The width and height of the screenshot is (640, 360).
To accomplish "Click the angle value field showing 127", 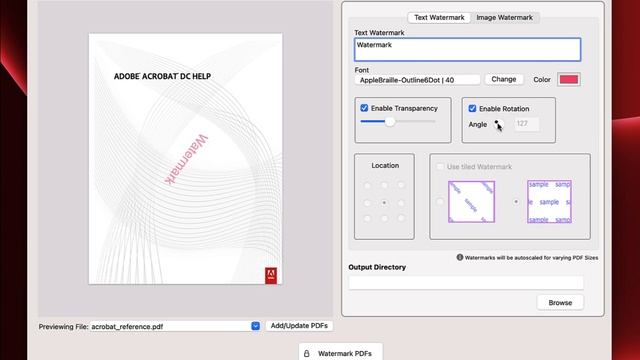I will 527,124.
